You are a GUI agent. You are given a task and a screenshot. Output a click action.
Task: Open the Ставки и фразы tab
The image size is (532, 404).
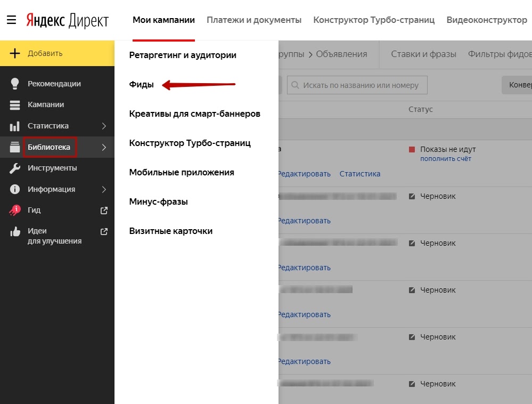[x=423, y=54]
